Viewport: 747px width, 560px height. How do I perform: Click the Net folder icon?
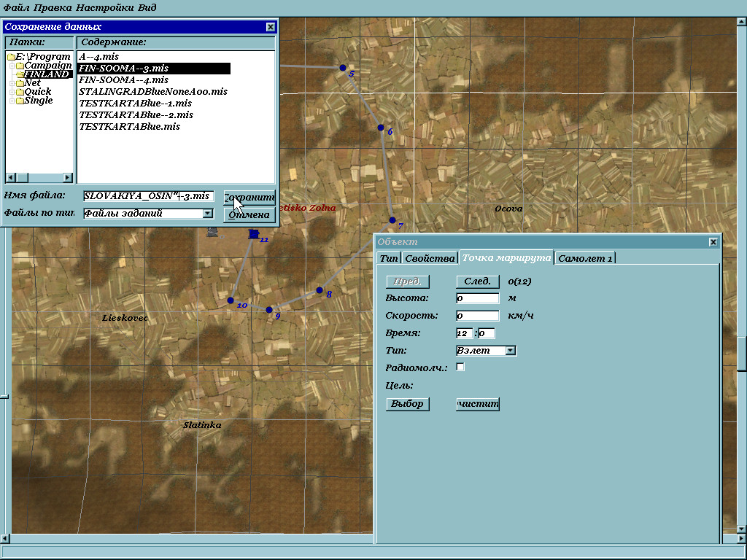tap(20, 83)
